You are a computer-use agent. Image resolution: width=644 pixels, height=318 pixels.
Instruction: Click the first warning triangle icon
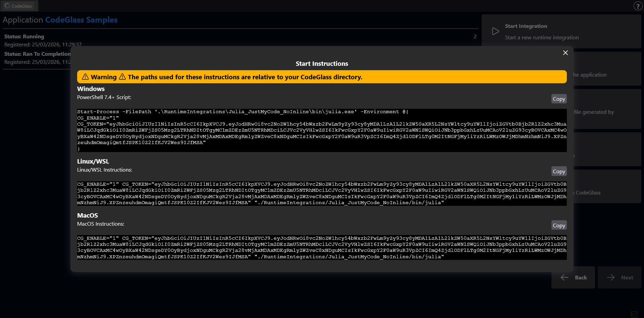coord(86,77)
